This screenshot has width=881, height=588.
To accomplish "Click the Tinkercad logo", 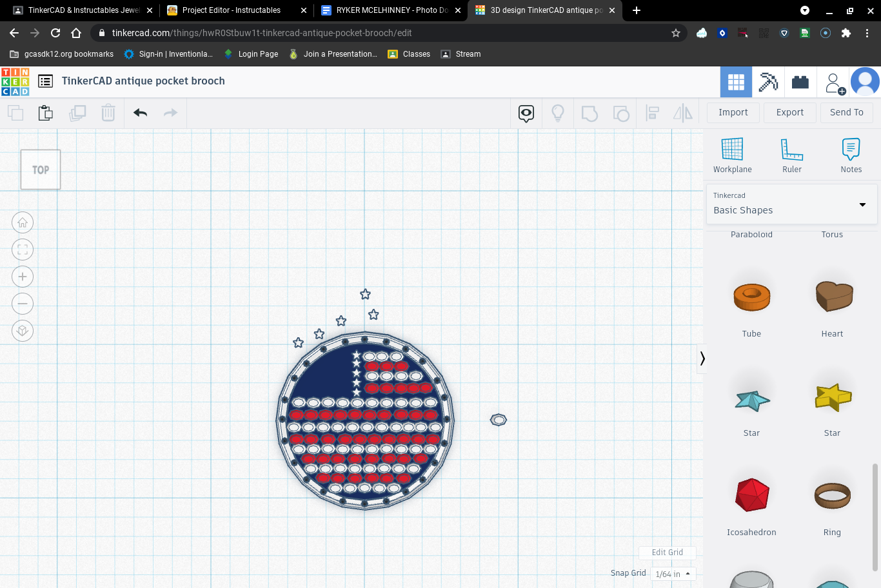I will 15,82.
